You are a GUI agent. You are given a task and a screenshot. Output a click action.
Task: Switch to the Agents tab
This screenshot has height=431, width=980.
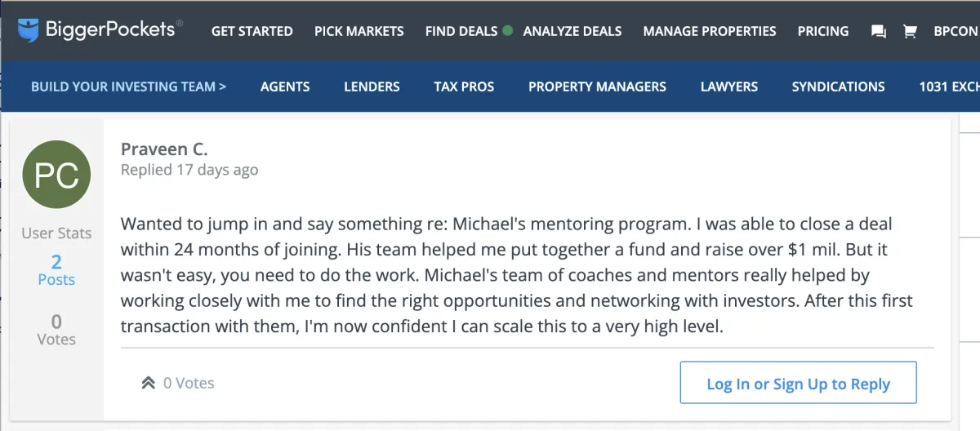click(285, 87)
